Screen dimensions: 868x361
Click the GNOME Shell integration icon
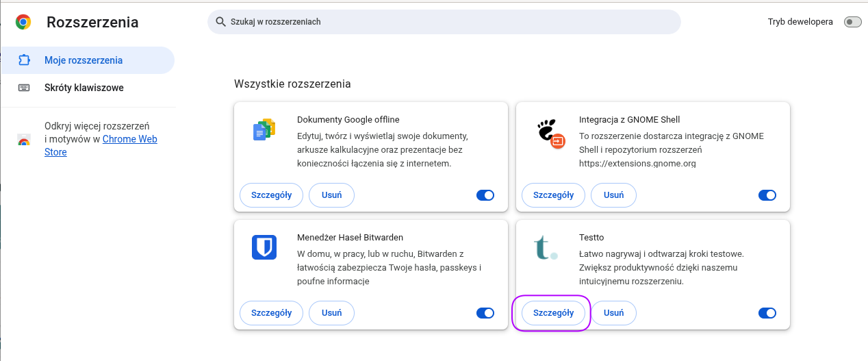(x=548, y=133)
